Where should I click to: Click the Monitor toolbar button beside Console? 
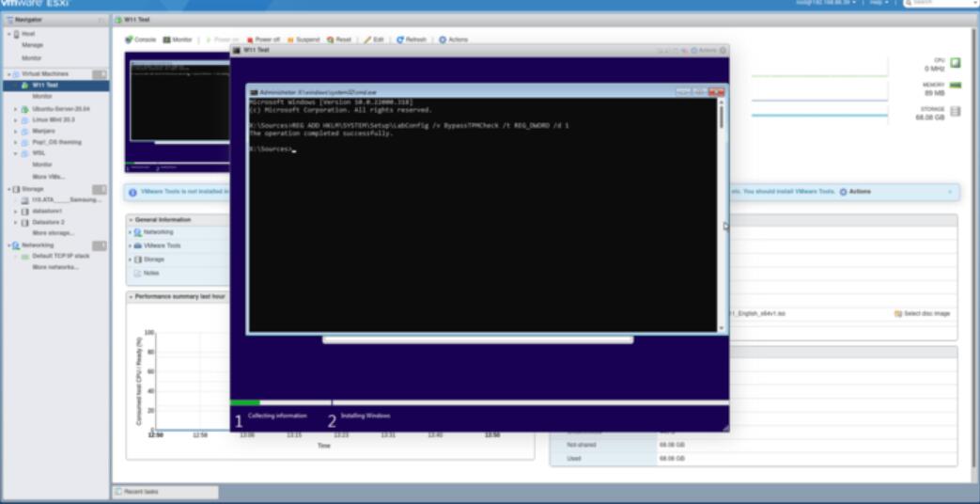point(178,39)
